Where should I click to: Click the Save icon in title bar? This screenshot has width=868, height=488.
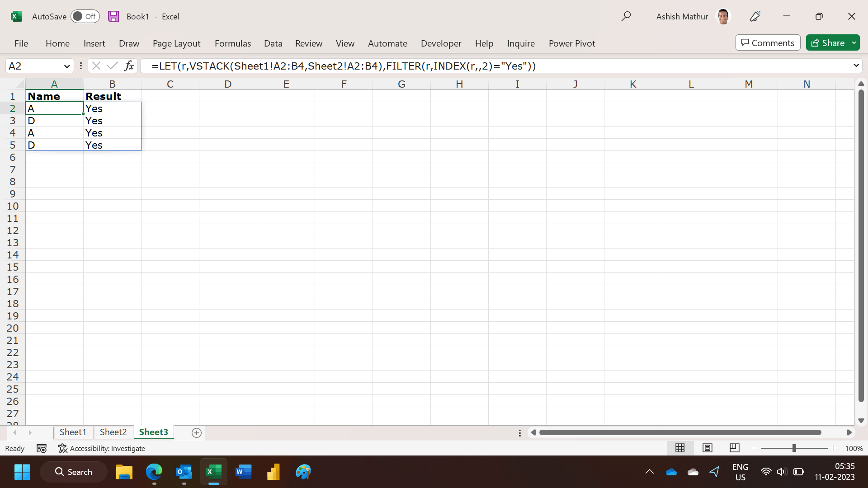click(x=113, y=16)
